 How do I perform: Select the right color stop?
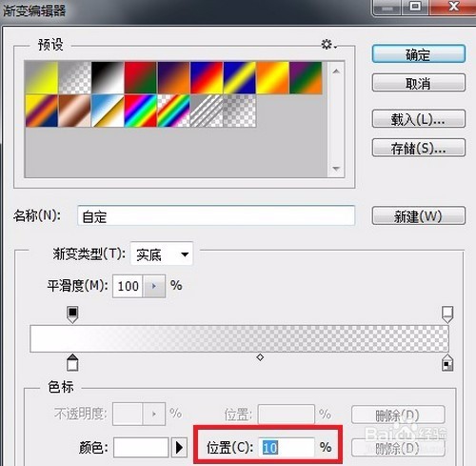(447, 362)
